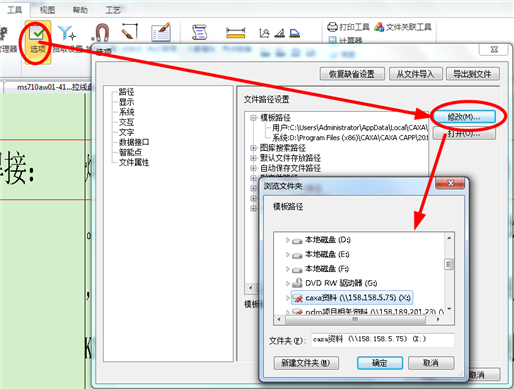Select the yellow ruler measure icon
Image resolution: width=514 pixels, height=389 pixels.
click(235, 33)
